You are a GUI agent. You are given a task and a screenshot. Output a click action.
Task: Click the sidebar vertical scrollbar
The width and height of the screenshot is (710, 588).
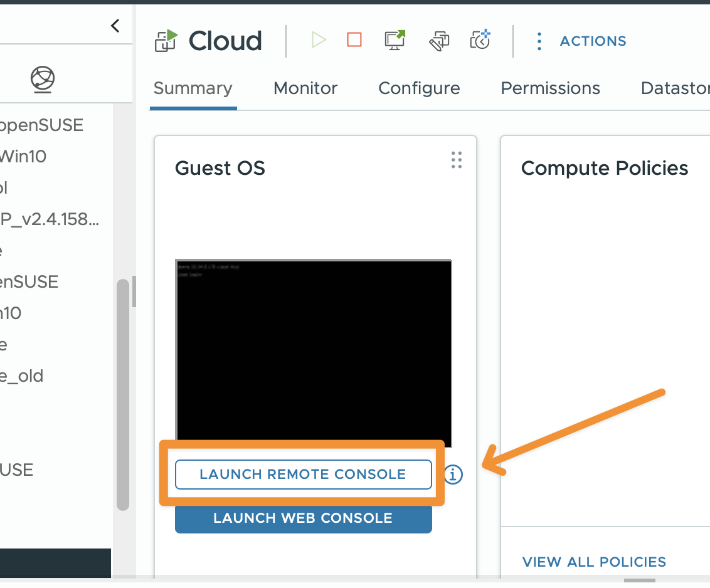[123, 395]
